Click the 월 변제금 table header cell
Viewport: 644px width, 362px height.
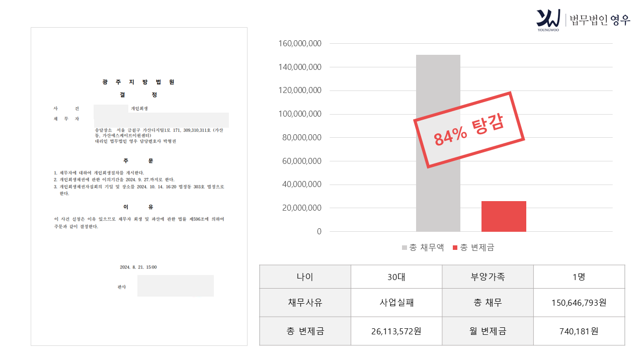(x=488, y=331)
